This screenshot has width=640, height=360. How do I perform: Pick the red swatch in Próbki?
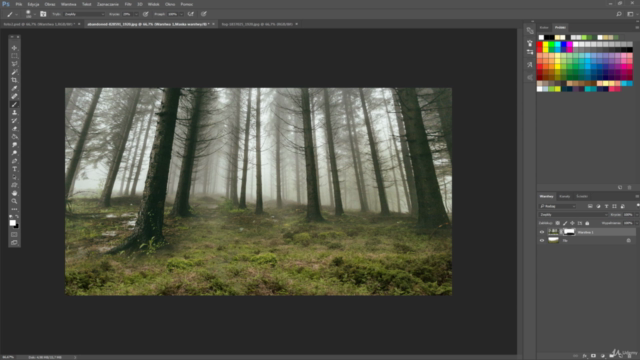(x=540, y=44)
